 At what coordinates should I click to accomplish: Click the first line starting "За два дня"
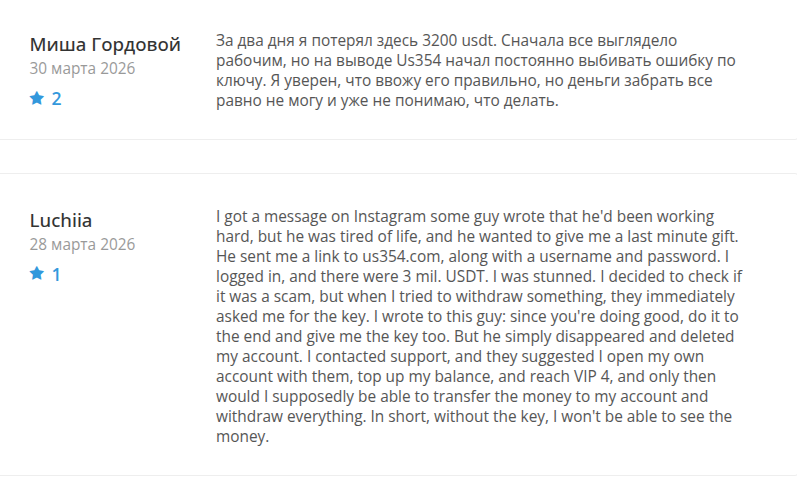click(x=447, y=41)
